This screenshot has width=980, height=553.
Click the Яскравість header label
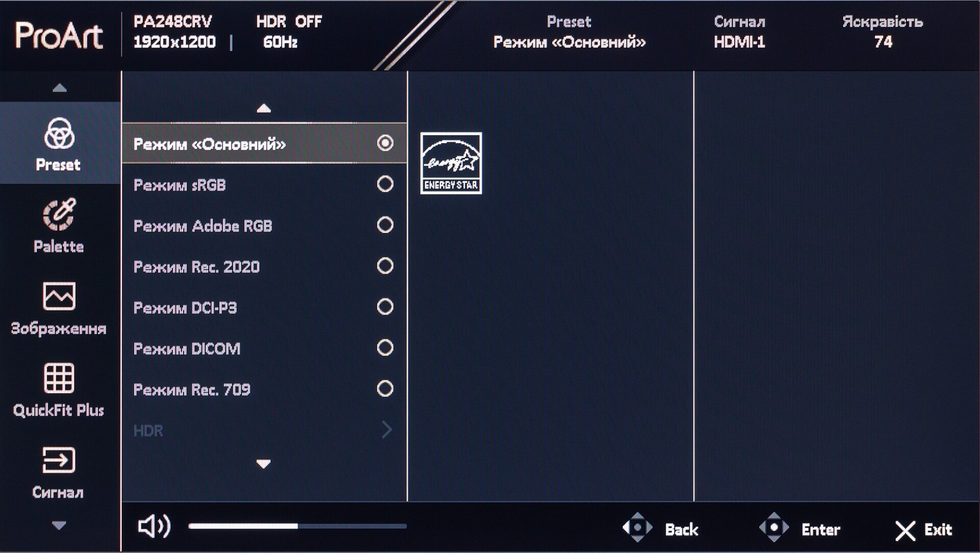883,22
